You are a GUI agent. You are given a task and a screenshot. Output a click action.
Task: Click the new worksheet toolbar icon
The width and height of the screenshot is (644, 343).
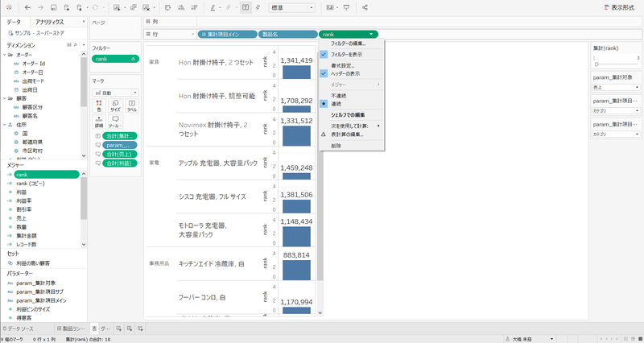pyautogui.click(x=117, y=7)
